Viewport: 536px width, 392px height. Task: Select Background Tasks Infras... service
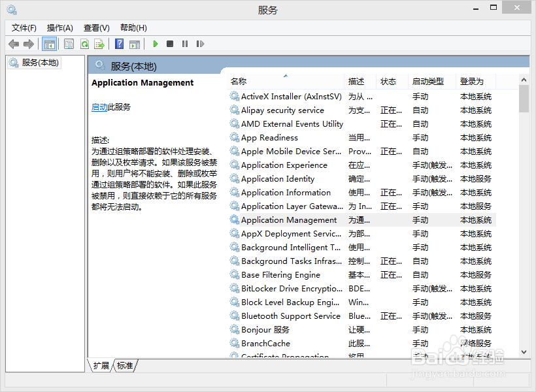361,261
